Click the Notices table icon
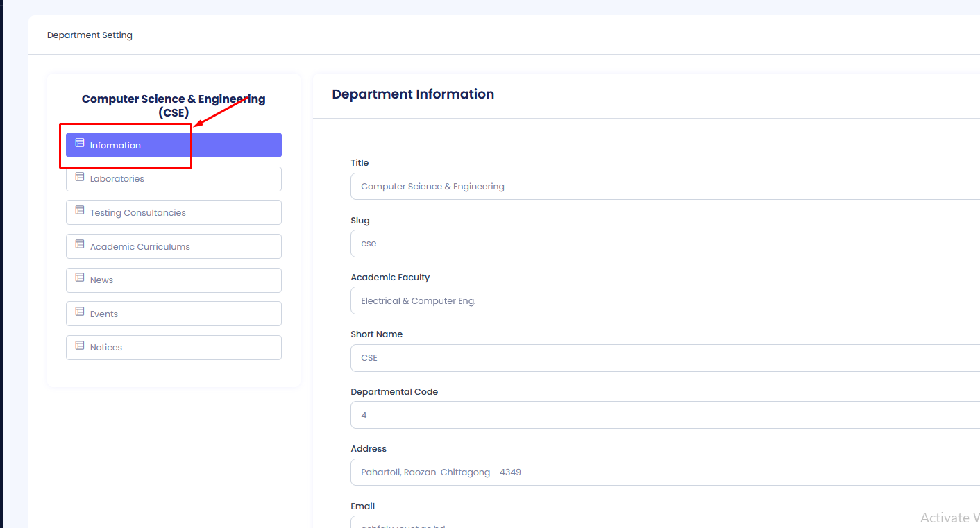The image size is (980, 528). (80, 346)
